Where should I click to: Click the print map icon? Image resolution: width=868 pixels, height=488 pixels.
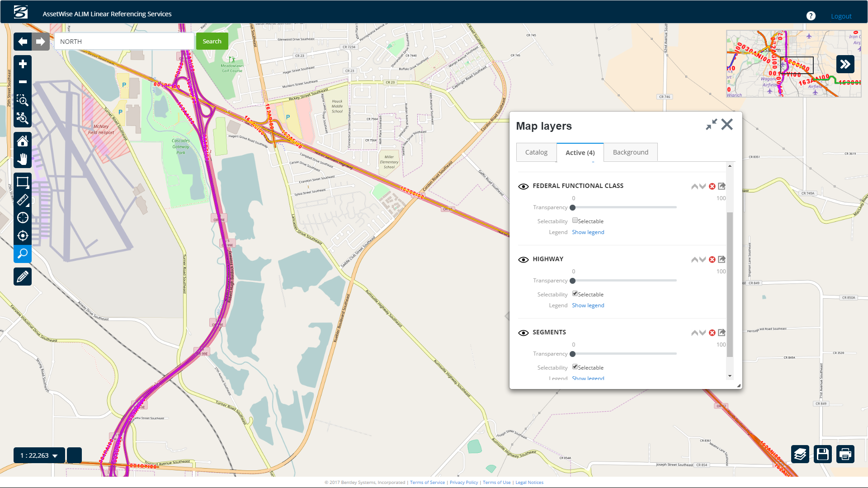click(845, 454)
